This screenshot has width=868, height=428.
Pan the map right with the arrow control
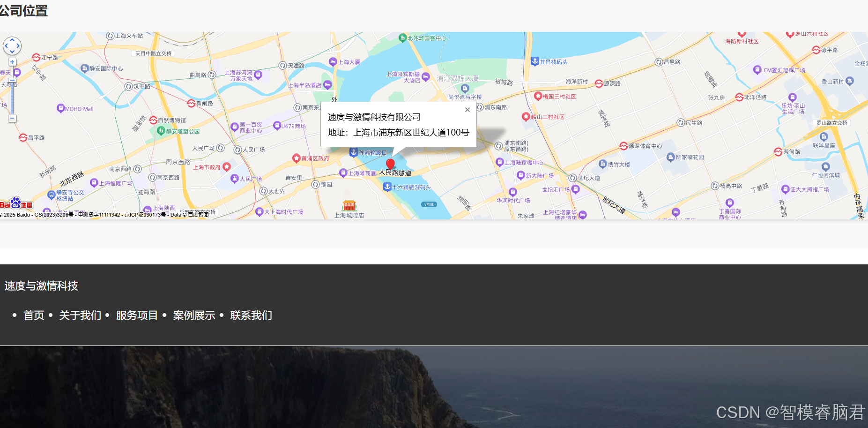point(18,46)
